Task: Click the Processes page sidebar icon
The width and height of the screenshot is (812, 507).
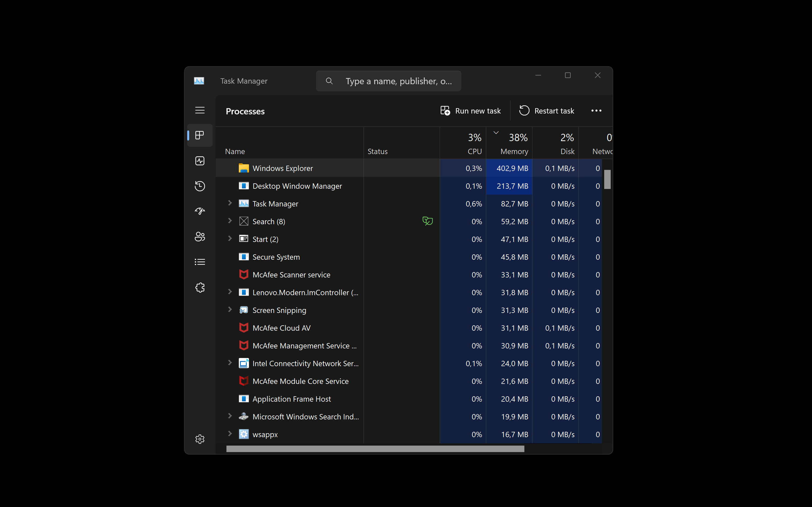Action: pos(200,135)
